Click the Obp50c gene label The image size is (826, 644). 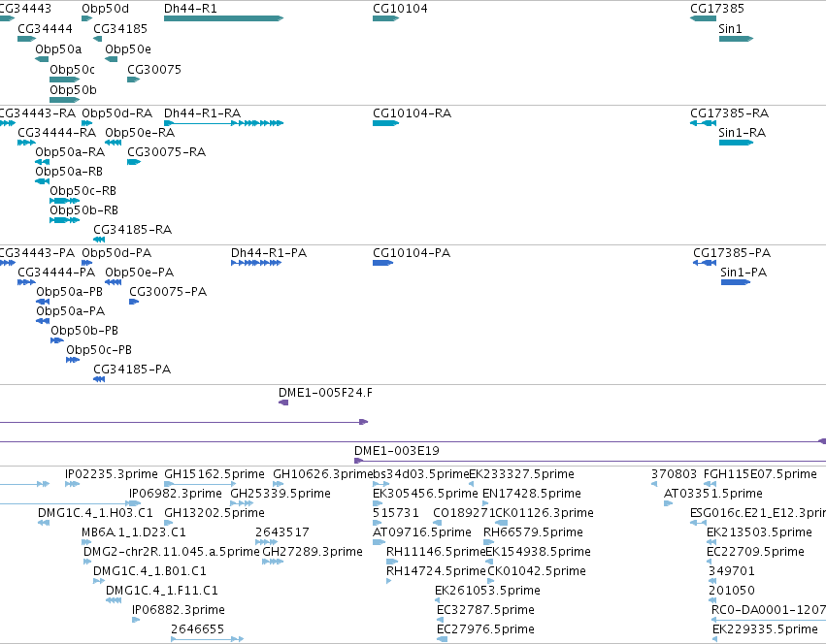pyautogui.click(x=72, y=70)
